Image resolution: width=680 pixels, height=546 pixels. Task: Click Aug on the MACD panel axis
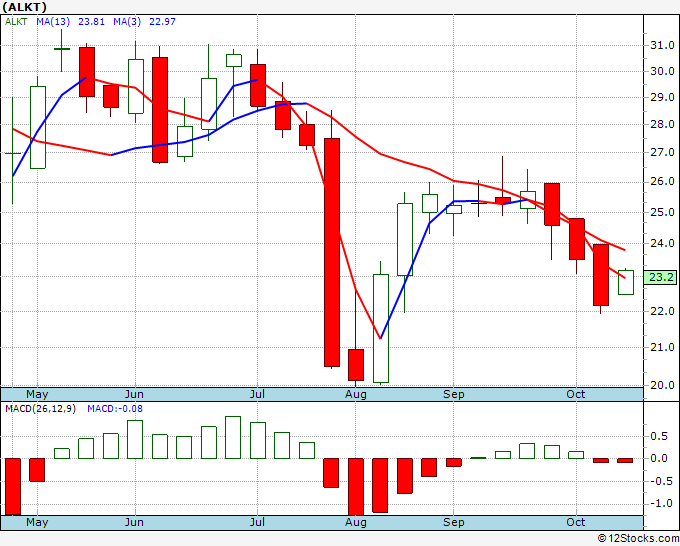click(x=356, y=523)
